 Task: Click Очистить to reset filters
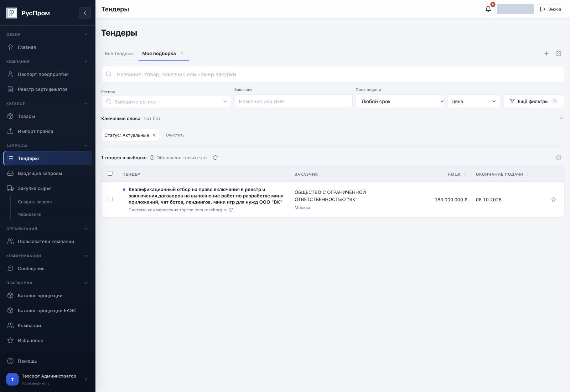coord(175,135)
